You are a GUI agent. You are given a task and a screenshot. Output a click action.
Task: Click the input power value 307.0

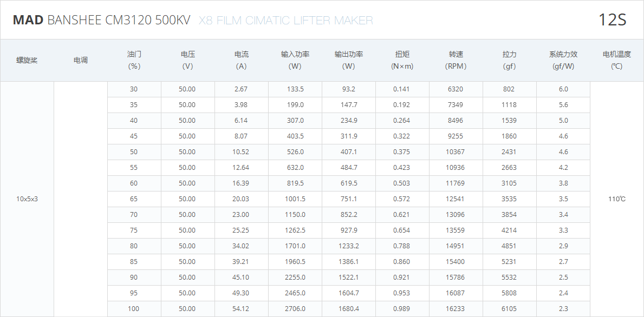tap(295, 120)
